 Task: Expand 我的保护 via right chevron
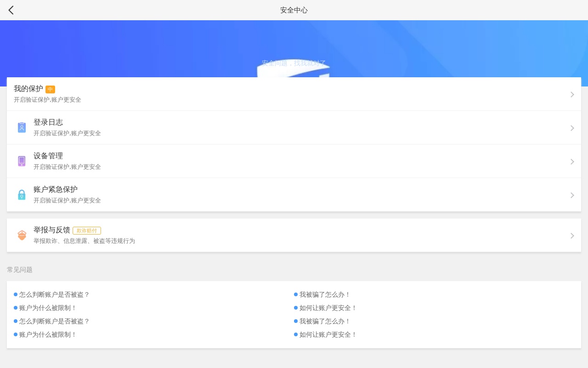(x=572, y=94)
